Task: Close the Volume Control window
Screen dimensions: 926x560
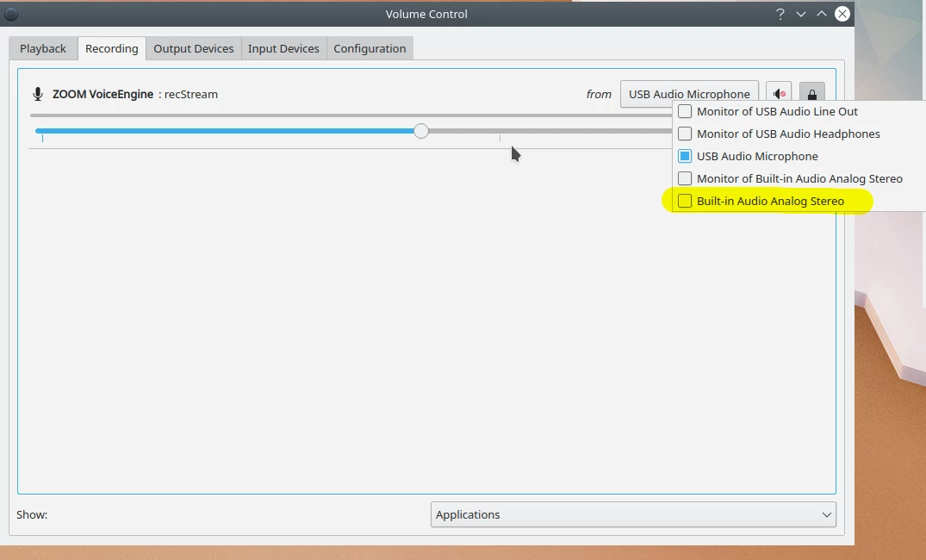Action: click(842, 14)
